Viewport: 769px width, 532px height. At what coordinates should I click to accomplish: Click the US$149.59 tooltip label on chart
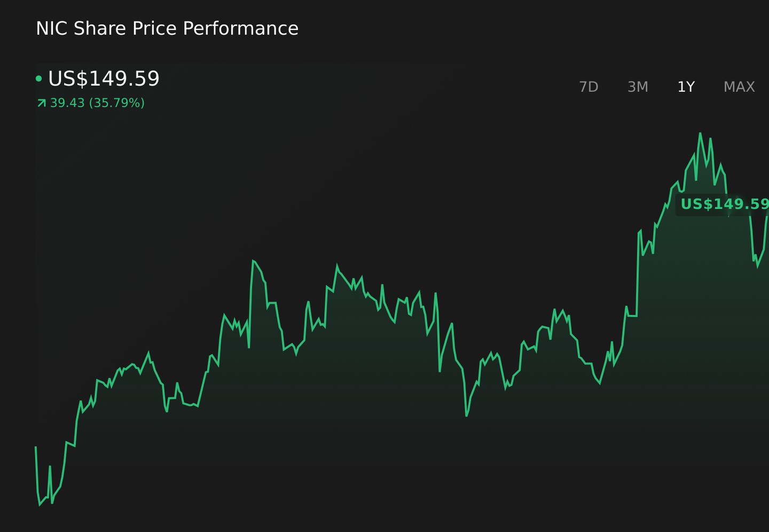(724, 204)
